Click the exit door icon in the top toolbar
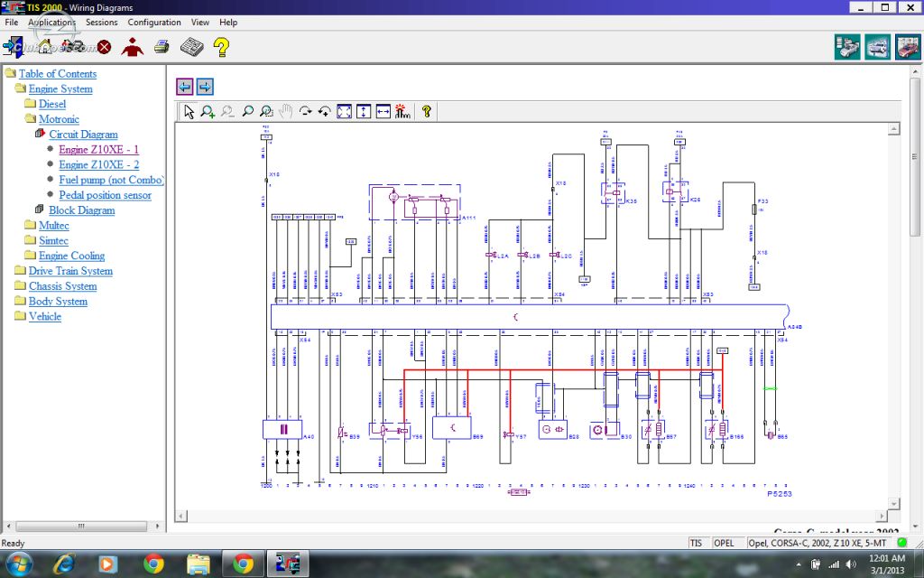The image size is (924, 578). pos(12,47)
